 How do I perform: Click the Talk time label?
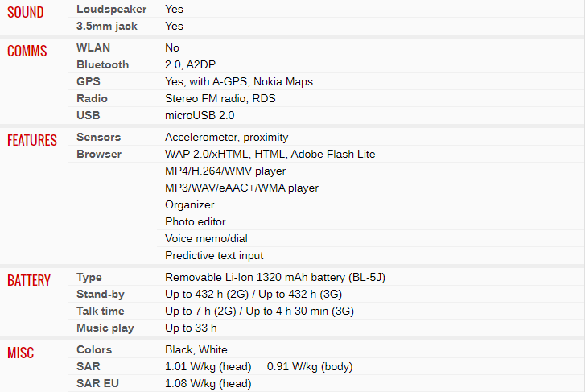(100, 311)
